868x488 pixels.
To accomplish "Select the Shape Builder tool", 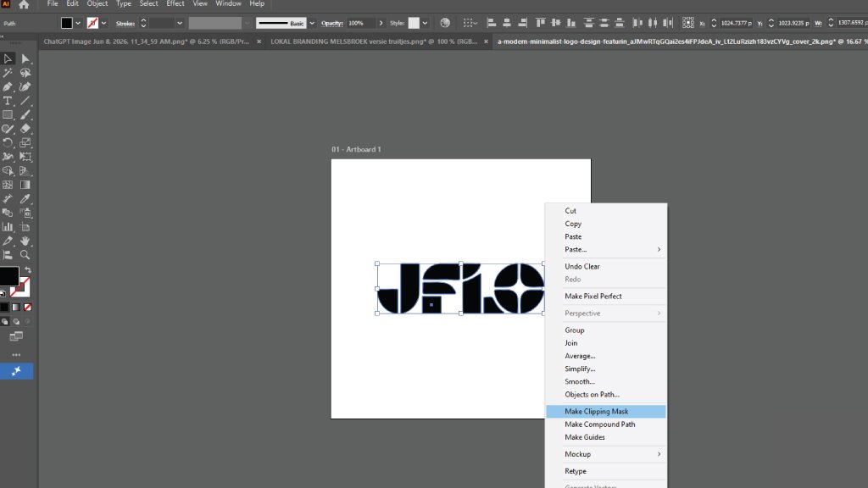I will (8, 171).
